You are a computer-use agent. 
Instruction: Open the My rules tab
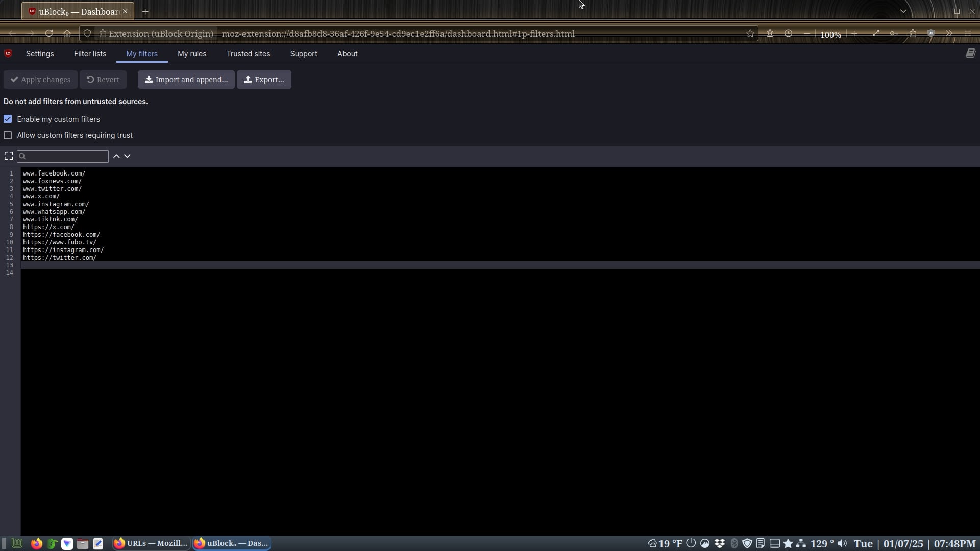point(192,54)
